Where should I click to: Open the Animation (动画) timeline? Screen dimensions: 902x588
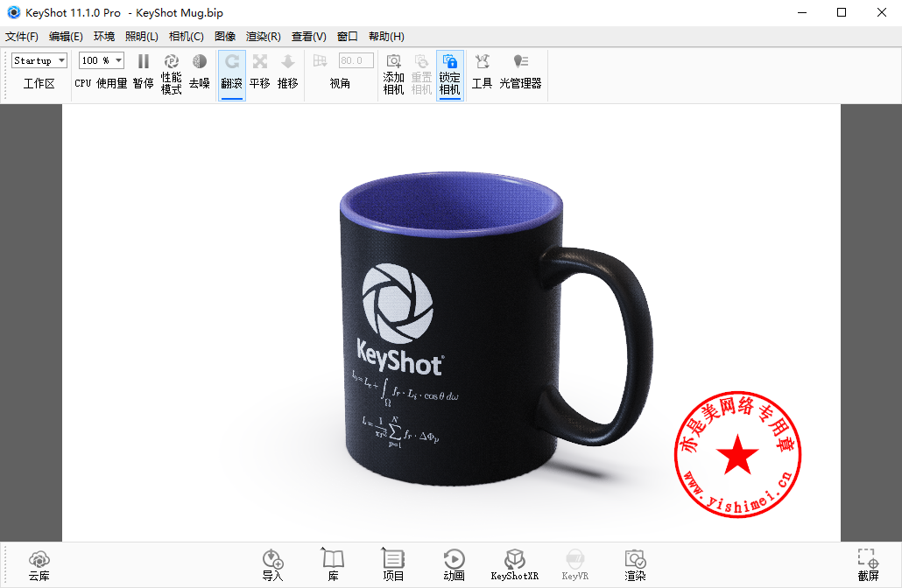click(x=454, y=565)
